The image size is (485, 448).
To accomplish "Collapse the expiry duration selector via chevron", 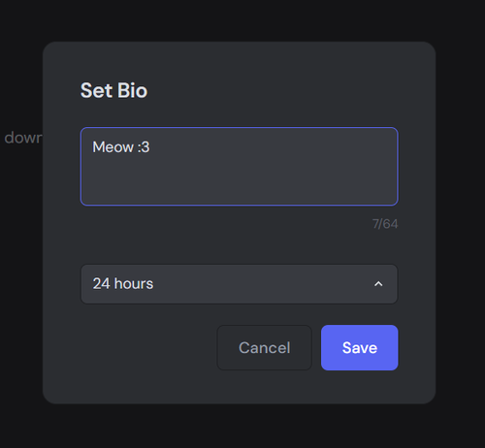I will [378, 284].
